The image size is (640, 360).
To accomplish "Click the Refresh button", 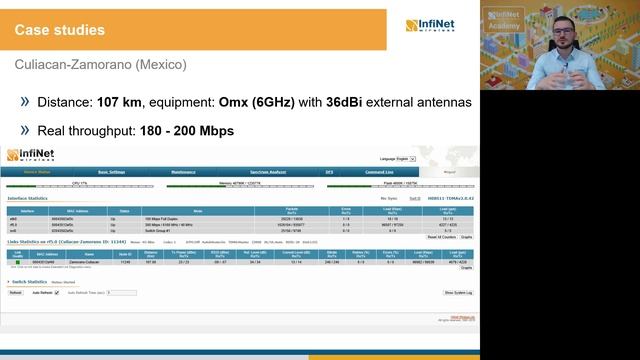I will click(x=16, y=293).
